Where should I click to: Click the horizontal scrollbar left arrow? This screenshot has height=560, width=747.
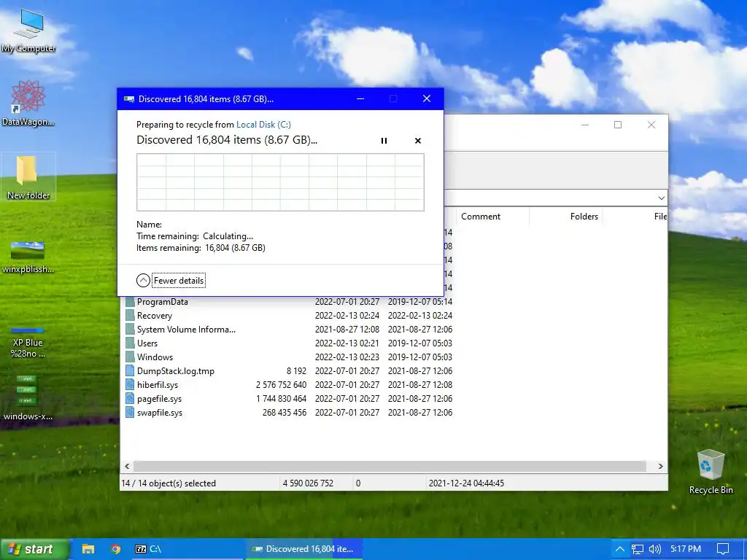[127, 466]
